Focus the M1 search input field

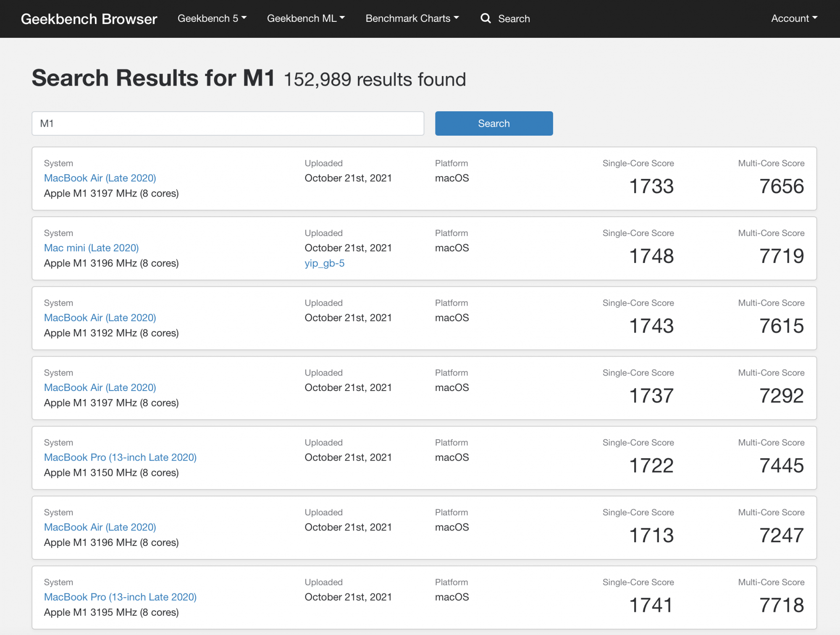pos(228,123)
